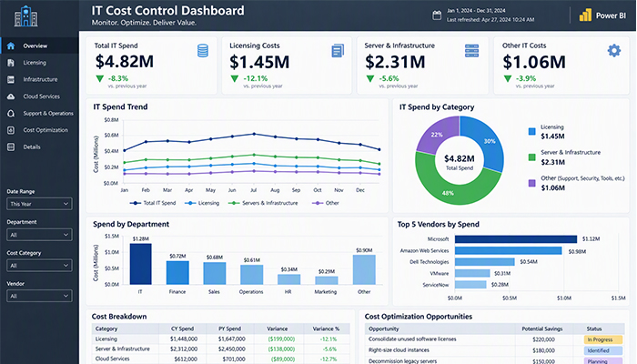Click the Potential Savings column header
This screenshot has height=364, width=637.
tap(542, 329)
